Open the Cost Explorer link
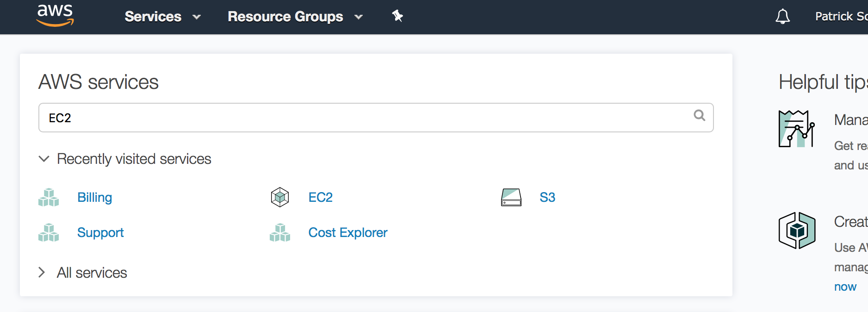Image resolution: width=868 pixels, height=312 pixels. (x=347, y=232)
